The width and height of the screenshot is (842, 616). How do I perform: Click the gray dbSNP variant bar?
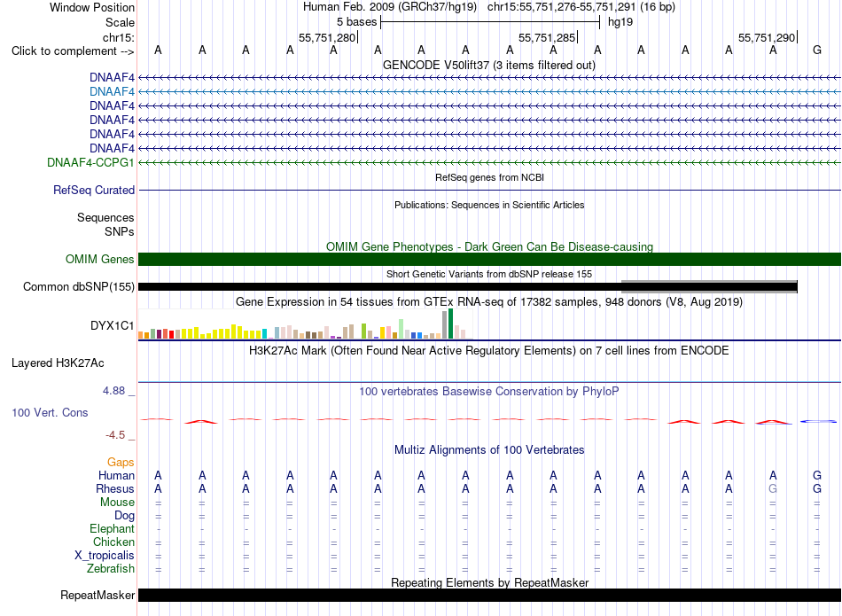[x=709, y=285]
